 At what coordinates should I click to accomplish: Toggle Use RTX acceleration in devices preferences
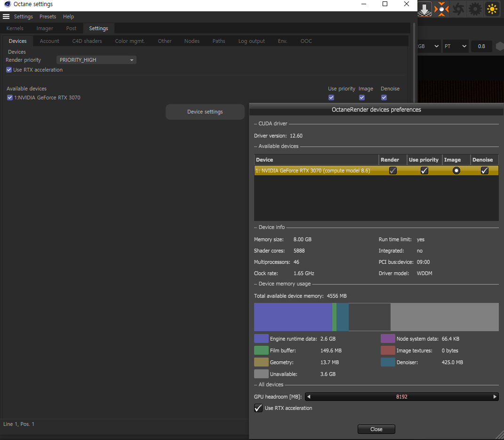tap(258, 408)
